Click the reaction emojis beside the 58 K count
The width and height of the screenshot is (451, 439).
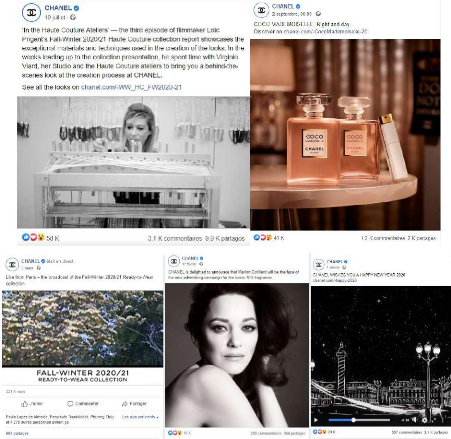click(x=33, y=237)
